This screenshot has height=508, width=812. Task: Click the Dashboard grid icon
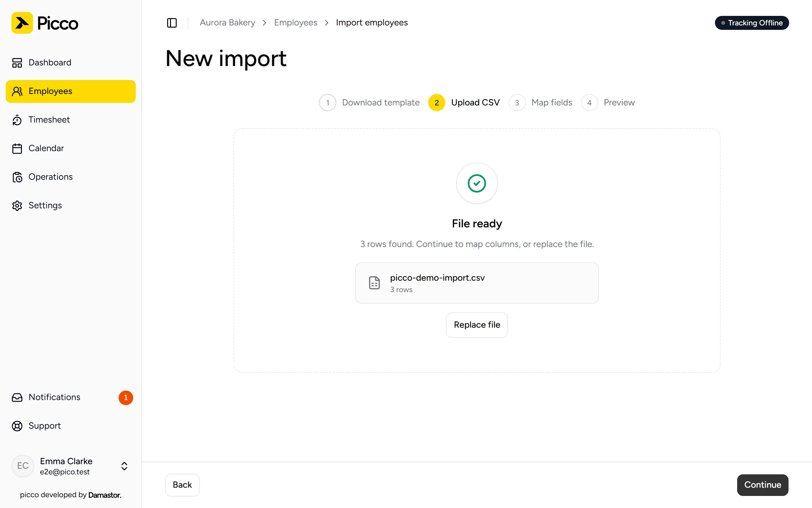17,63
